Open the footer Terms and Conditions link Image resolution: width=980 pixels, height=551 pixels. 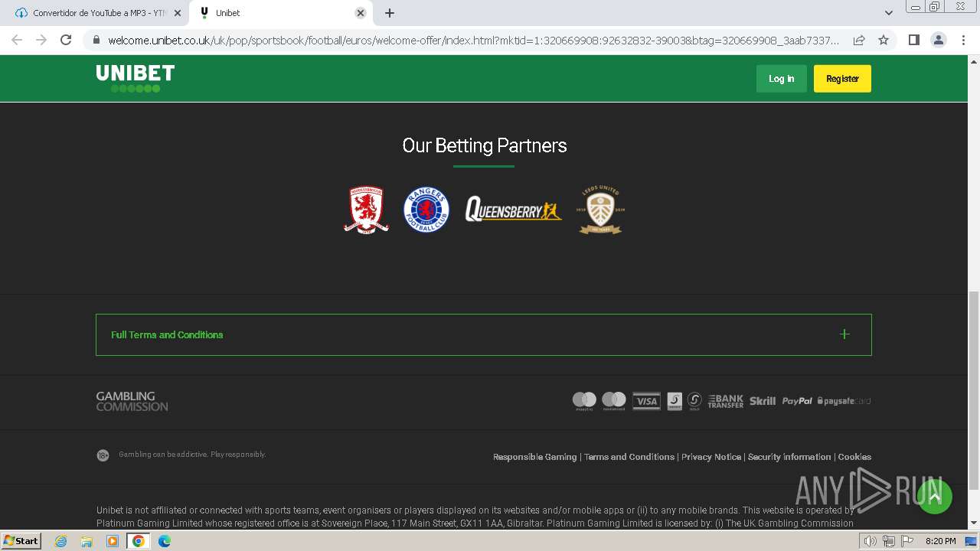pyautogui.click(x=629, y=457)
